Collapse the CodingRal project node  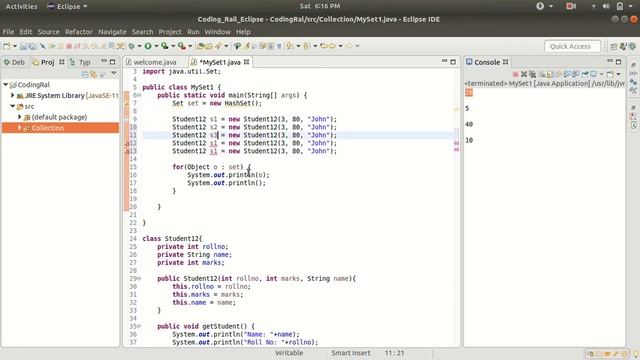[5, 84]
